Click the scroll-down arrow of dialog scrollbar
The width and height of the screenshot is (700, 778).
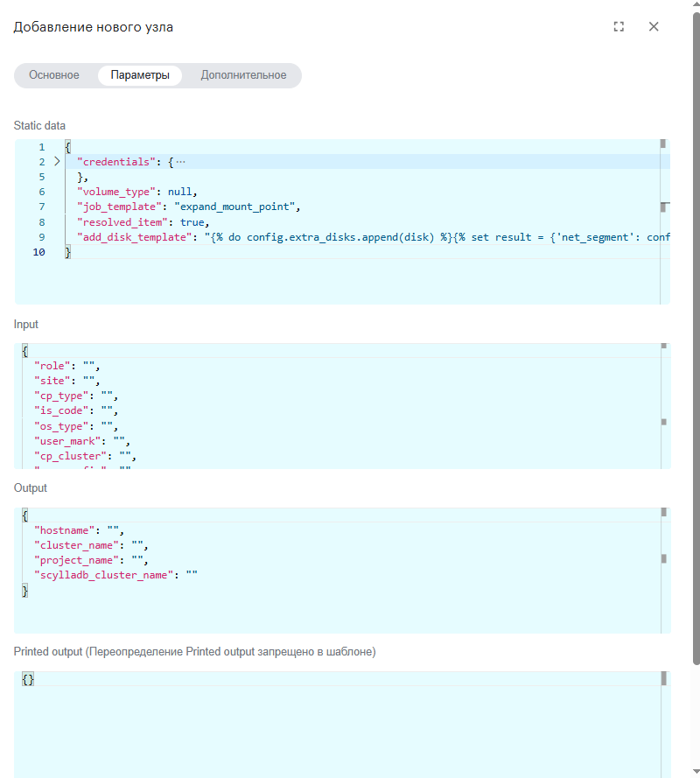[696, 773]
